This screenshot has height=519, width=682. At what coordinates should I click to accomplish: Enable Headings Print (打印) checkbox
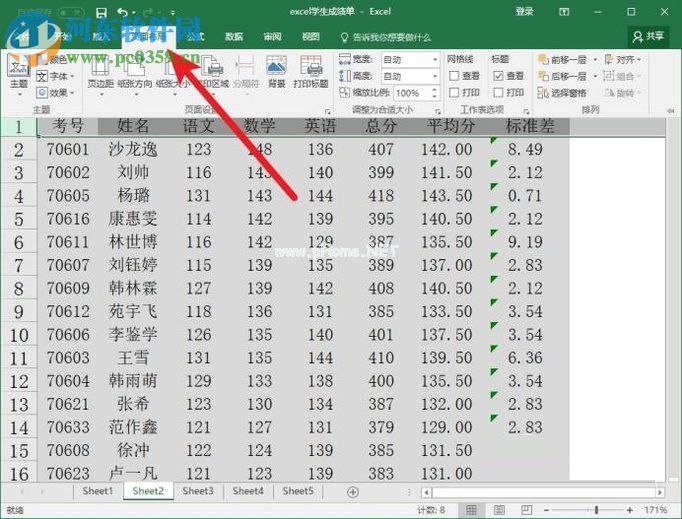click(x=498, y=92)
